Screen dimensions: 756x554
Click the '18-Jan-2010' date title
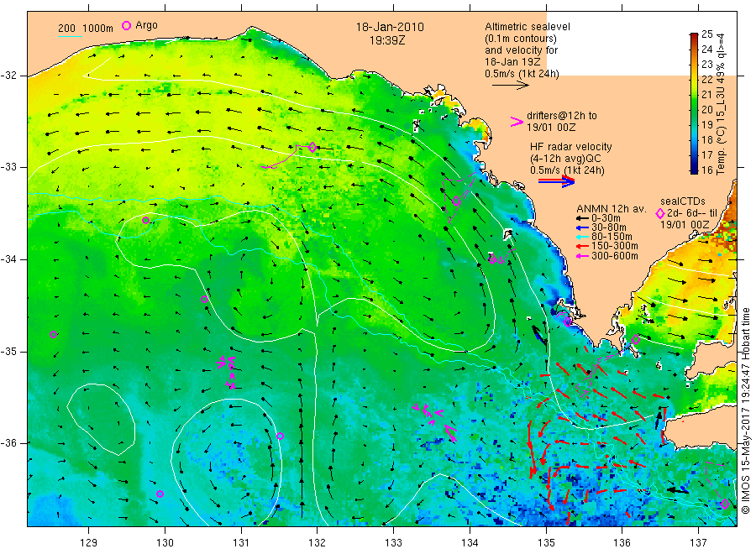pyautogui.click(x=390, y=27)
